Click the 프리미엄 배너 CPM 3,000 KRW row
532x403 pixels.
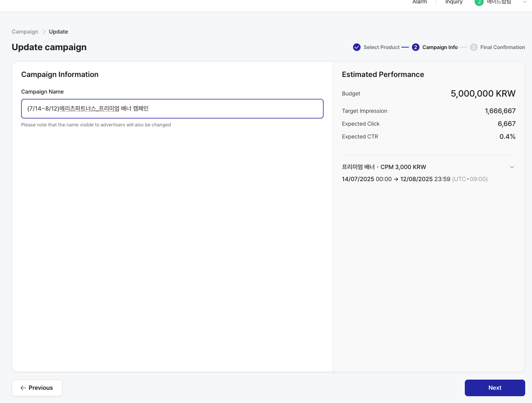(384, 167)
